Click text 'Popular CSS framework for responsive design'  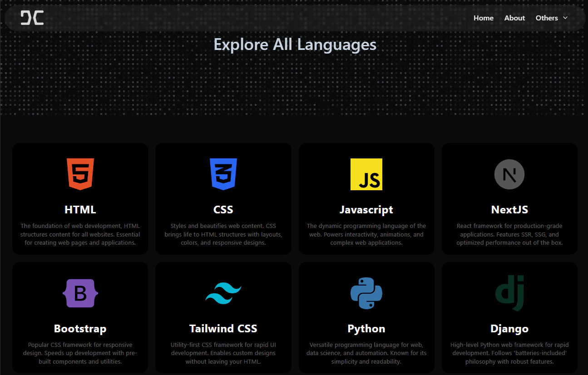click(x=80, y=349)
